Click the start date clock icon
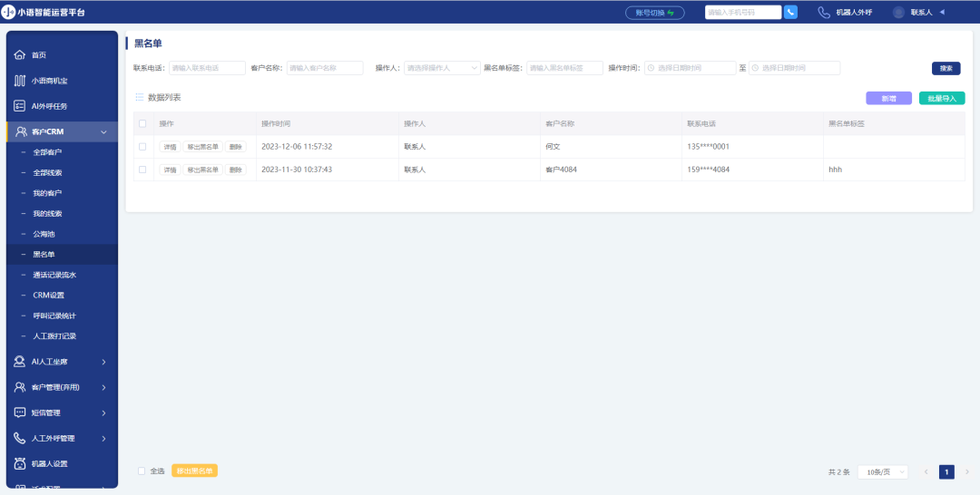Viewport: 980px width, 495px height. point(651,68)
